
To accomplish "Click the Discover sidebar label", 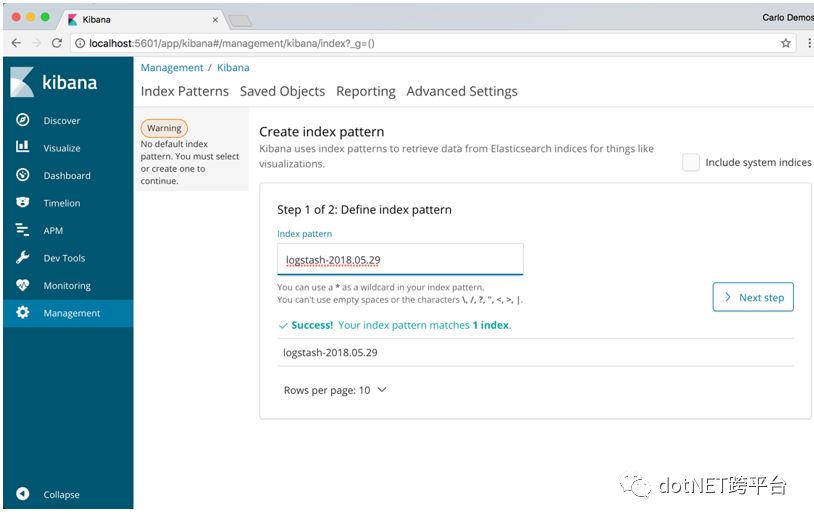I will 62,120.
